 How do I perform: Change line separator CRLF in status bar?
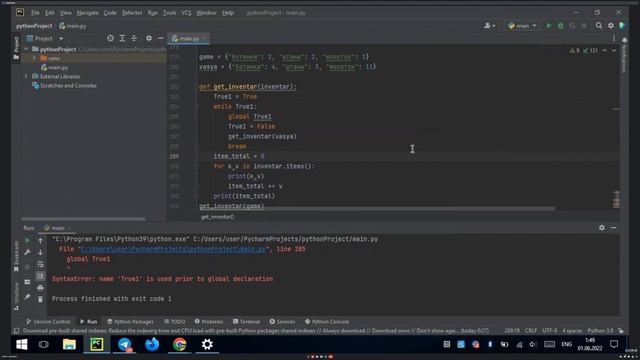click(x=531, y=331)
